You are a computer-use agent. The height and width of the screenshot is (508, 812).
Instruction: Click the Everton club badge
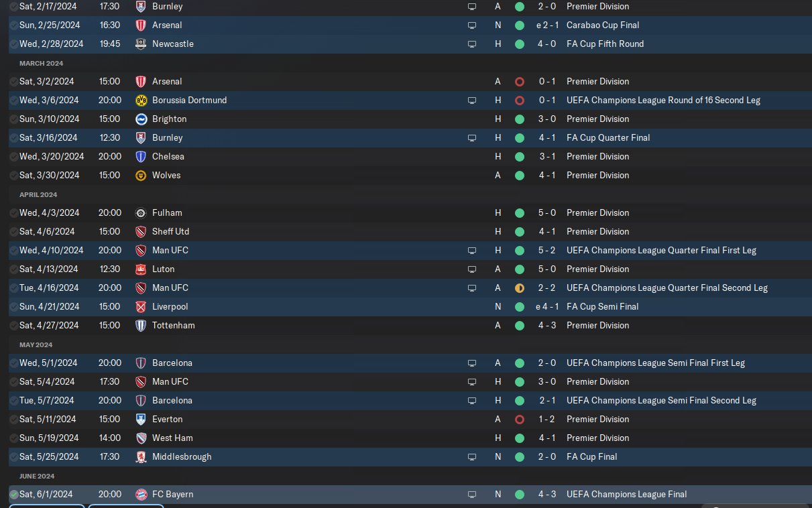pyautogui.click(x=141, y=419)
